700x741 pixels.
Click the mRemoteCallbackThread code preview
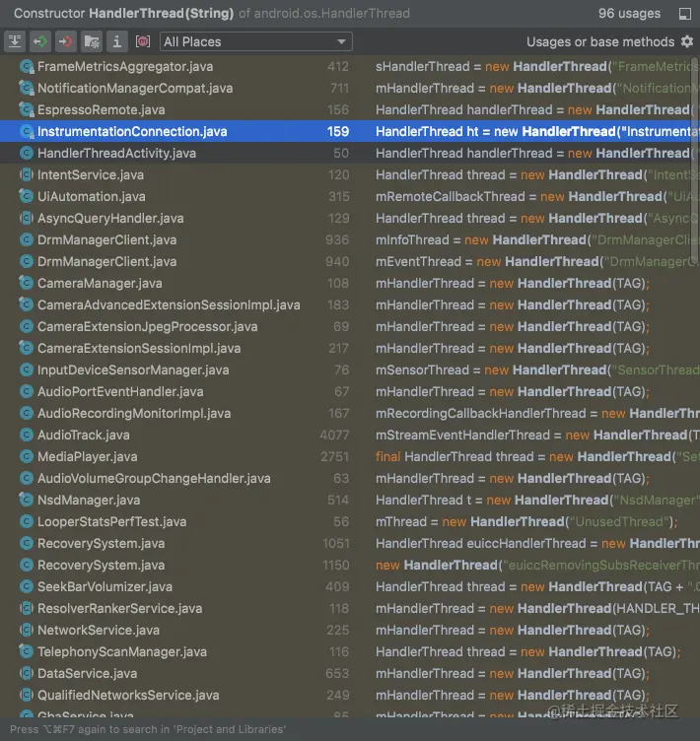537,197
